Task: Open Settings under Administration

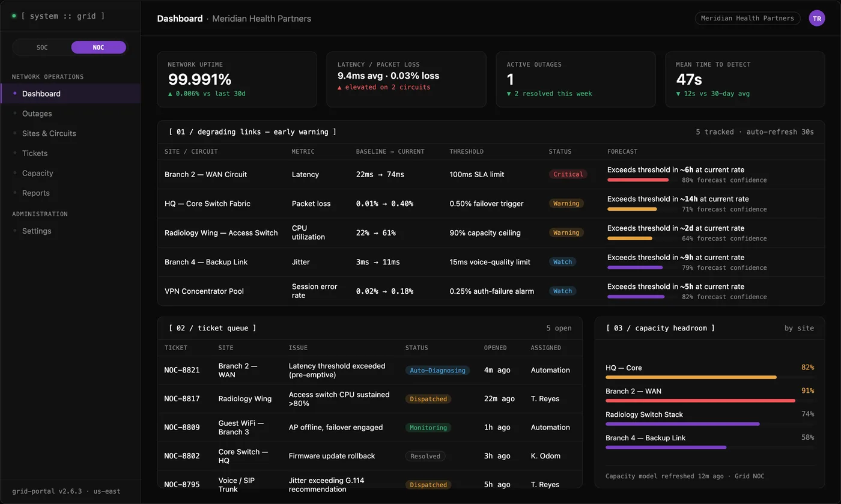Action: pyautogui.click(x=70, y=231)
